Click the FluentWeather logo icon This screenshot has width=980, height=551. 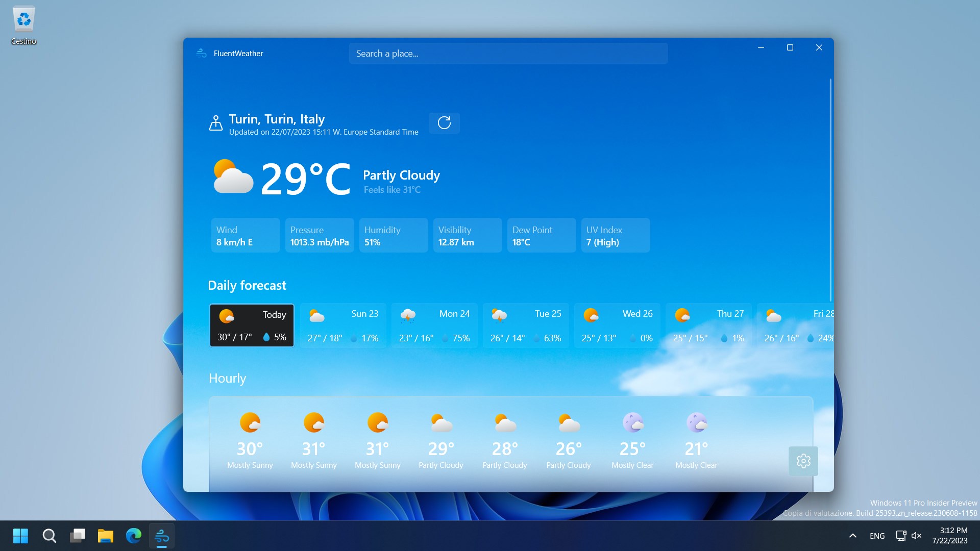pos(201,53)
